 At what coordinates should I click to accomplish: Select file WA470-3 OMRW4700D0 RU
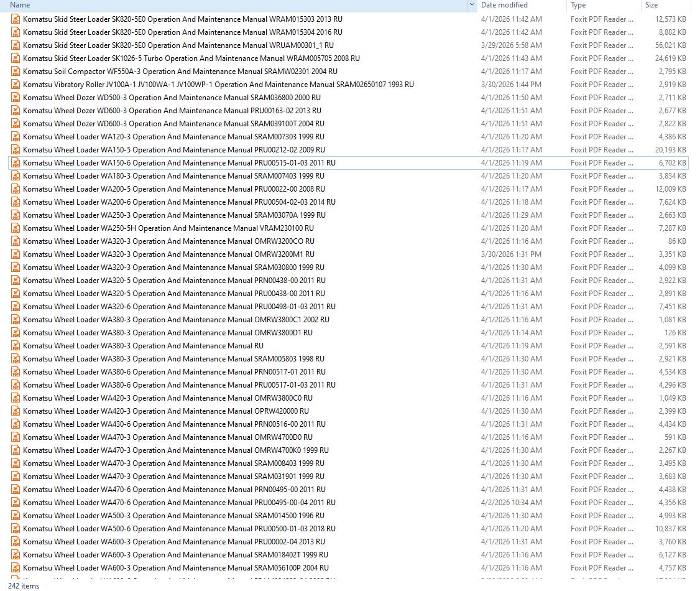coord(168,437)
